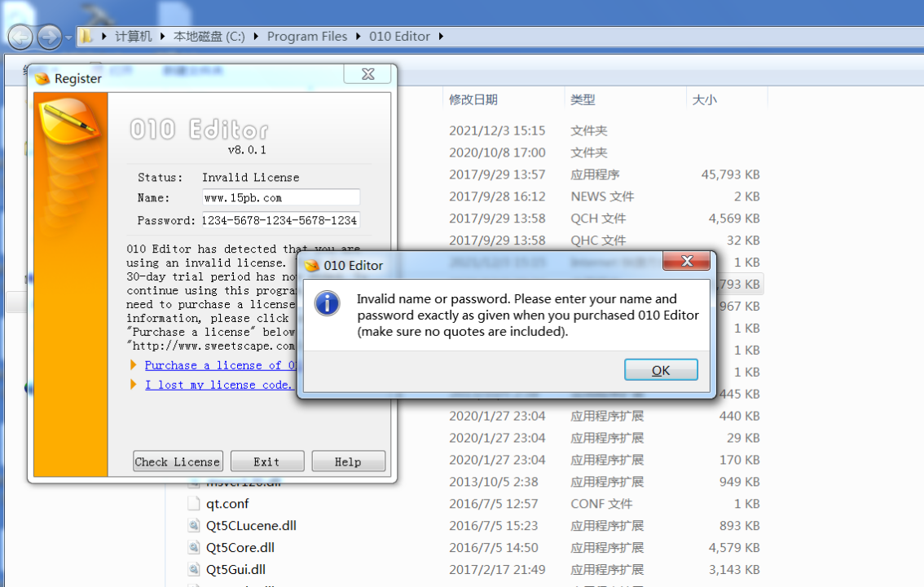Screen dimensions: 924x587
Task: Click the orange arrow beside Purchase a license
Action: pyautogui.click(x=134, y=364)
